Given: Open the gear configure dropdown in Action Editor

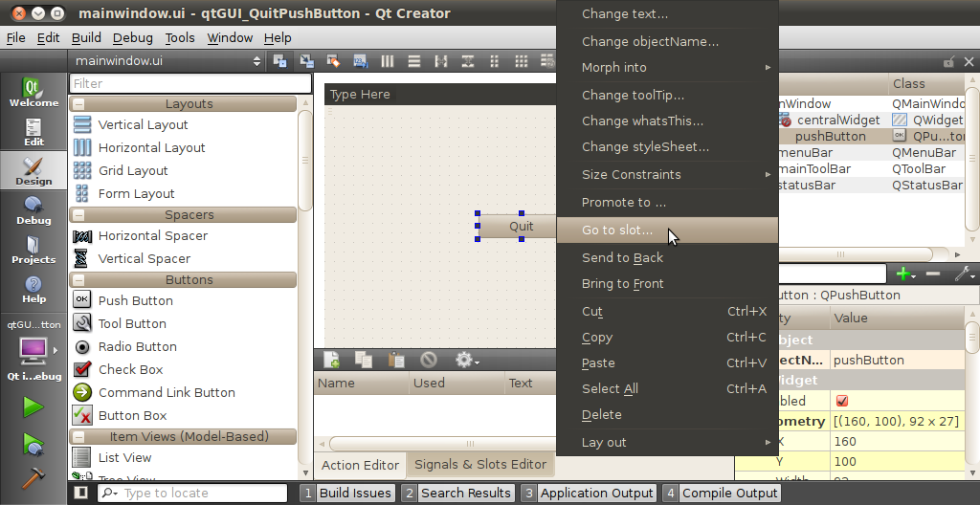Looking at the screenshot, I should coord(466,360).
